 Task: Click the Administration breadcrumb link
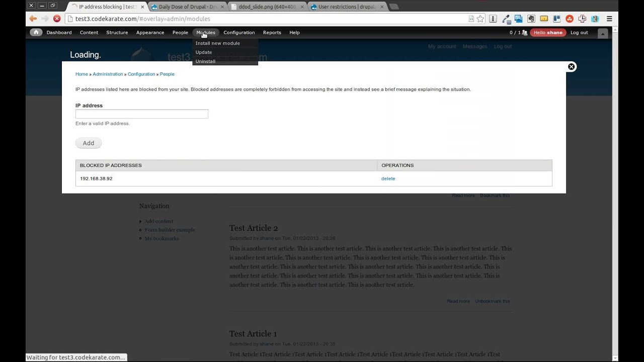[108, 74]
